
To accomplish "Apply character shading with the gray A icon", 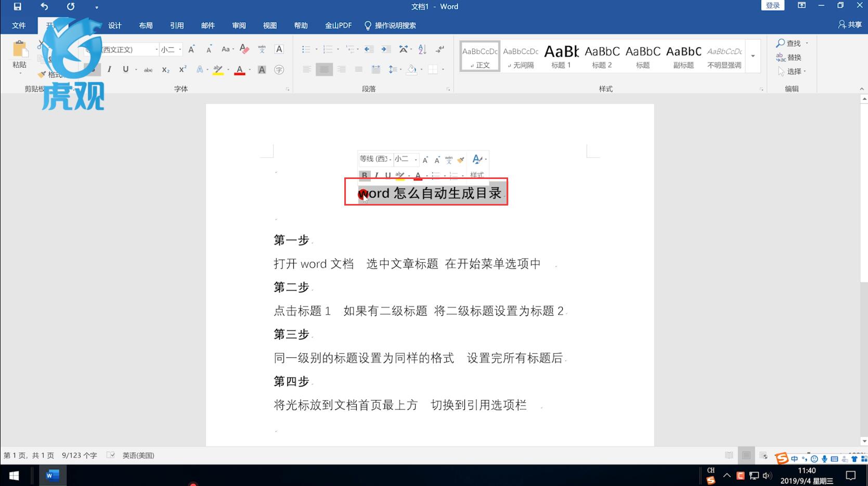I will click(x=262, y=70).
